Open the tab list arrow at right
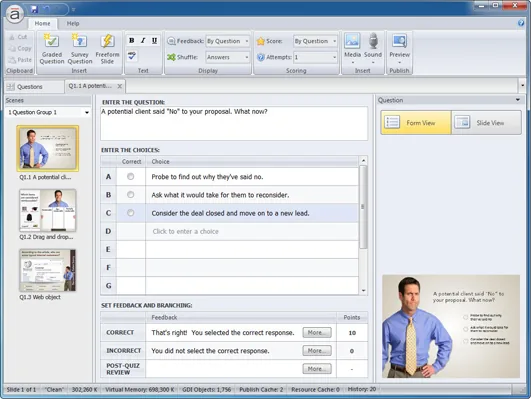Screen dimensions: 531x399 click(x=522, y=86)
